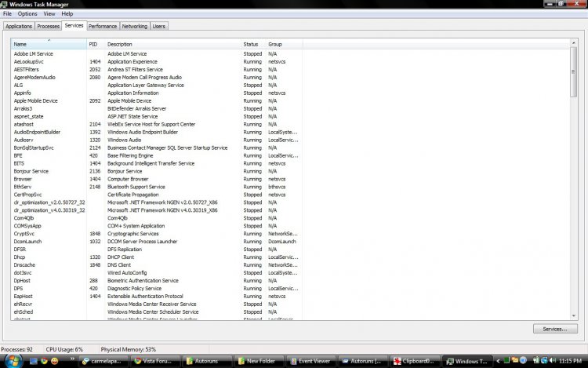This screenshot has width=588, height=368.
Task: Select AudioEndpointBuilder service
Action: (37, 133)
